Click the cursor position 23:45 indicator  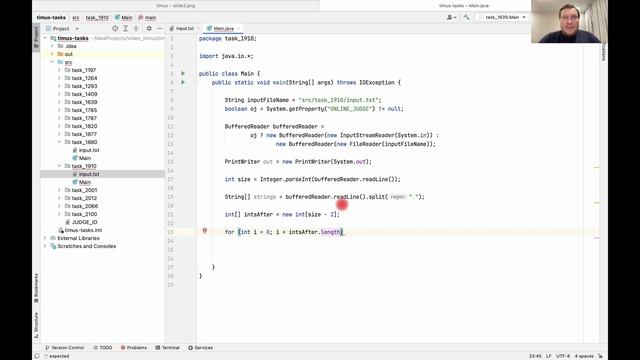[x=535, y=356]
